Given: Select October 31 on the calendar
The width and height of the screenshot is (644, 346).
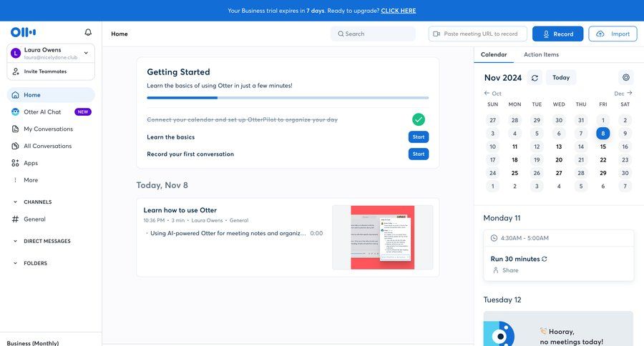Looking at the screenshot, I should 581,120.
